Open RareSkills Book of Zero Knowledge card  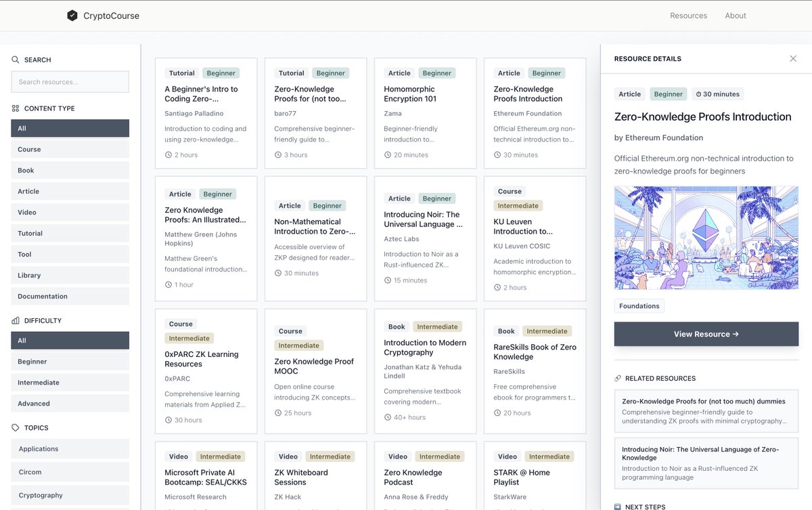pyautogui.click(x=535, y=371)
